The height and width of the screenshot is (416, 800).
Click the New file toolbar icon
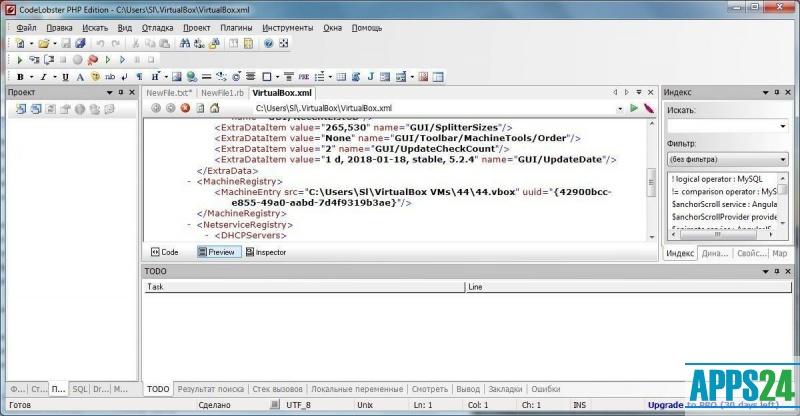pos(20,43)
